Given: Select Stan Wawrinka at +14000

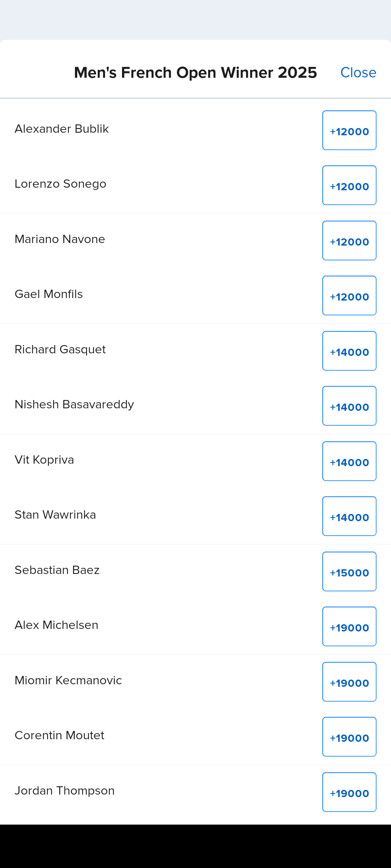Looking at the screenshot, I should (x=349, y=516).
